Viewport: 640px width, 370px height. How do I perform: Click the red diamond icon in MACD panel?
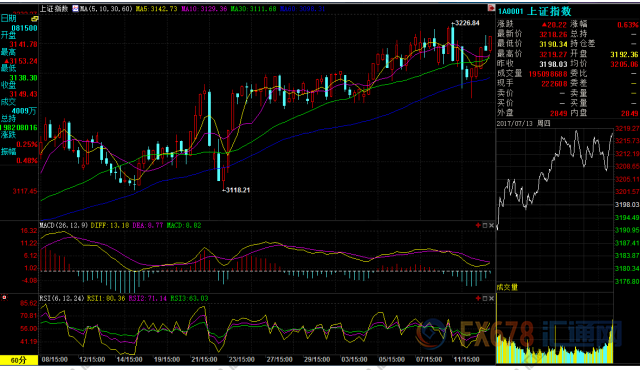(x=478, y=225)
